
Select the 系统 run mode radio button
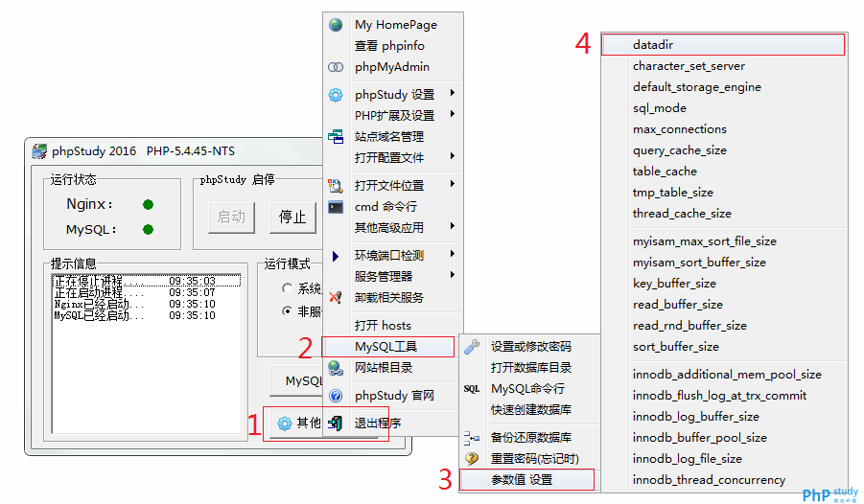pyautogui.click(x=287, y=288)
